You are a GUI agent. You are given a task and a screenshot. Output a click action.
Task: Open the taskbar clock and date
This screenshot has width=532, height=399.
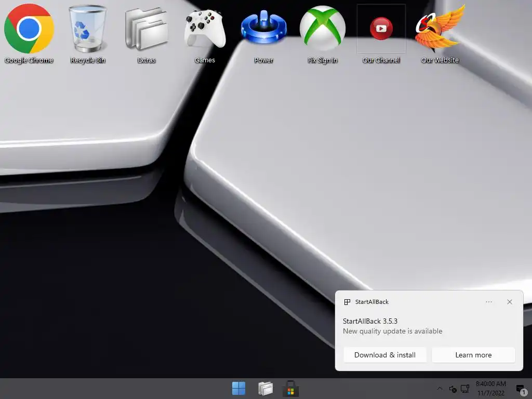point(490,389)
